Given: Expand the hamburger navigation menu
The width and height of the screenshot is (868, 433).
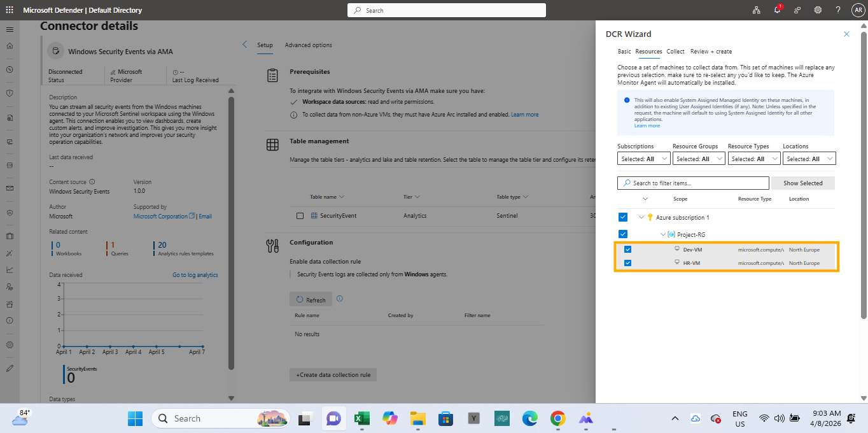Looking at the screenshot, I should [10, 30].
